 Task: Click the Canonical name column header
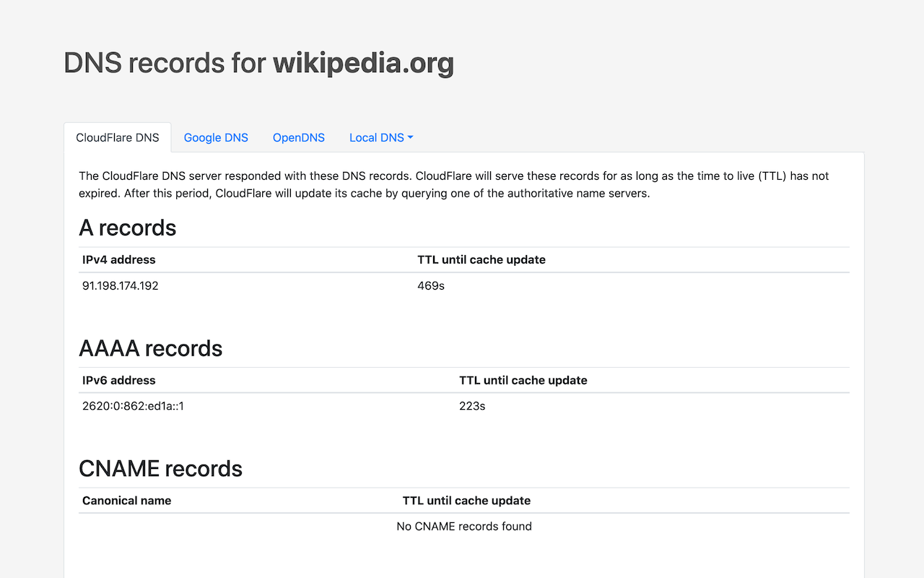127,500
